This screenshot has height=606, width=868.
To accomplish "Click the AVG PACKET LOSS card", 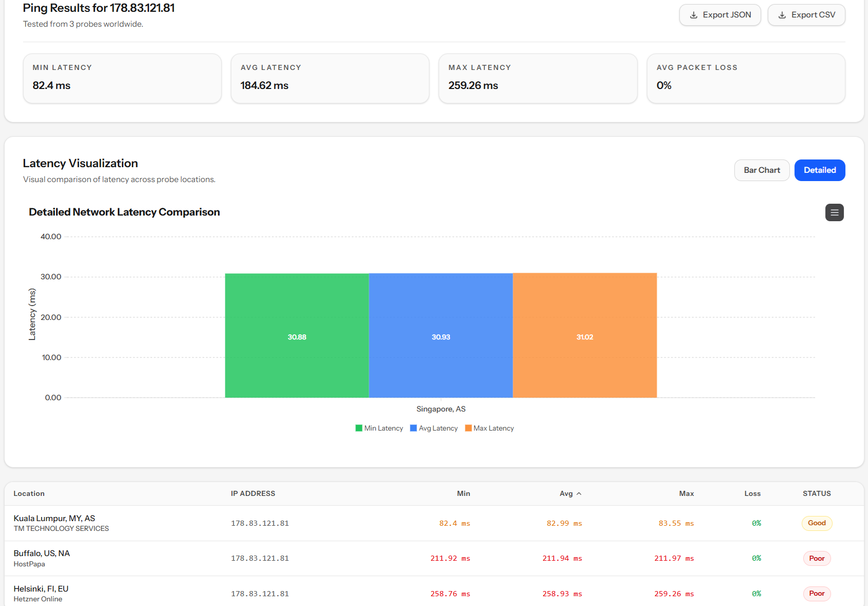I will pos(746,79).
